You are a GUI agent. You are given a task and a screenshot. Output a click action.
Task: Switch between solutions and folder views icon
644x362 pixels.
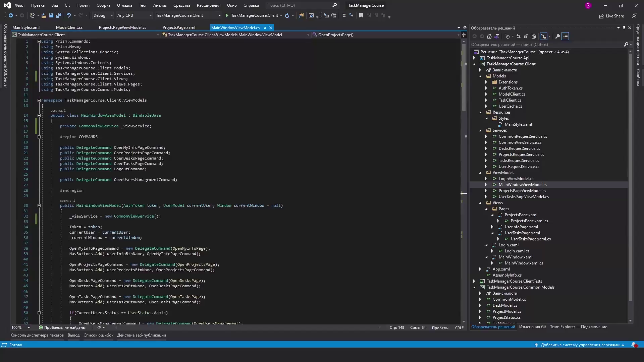[x=497, y=36]
